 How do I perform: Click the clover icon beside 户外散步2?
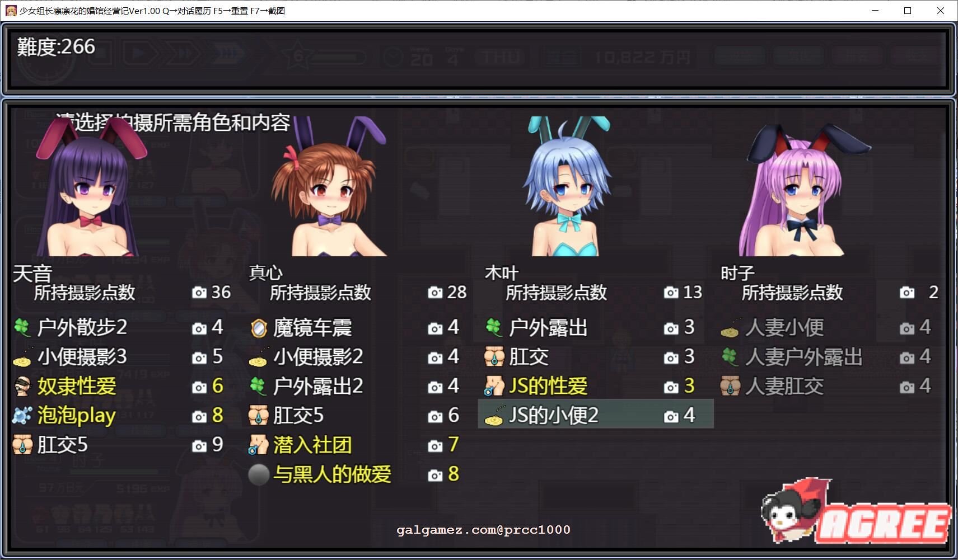(x=21, y=328)
